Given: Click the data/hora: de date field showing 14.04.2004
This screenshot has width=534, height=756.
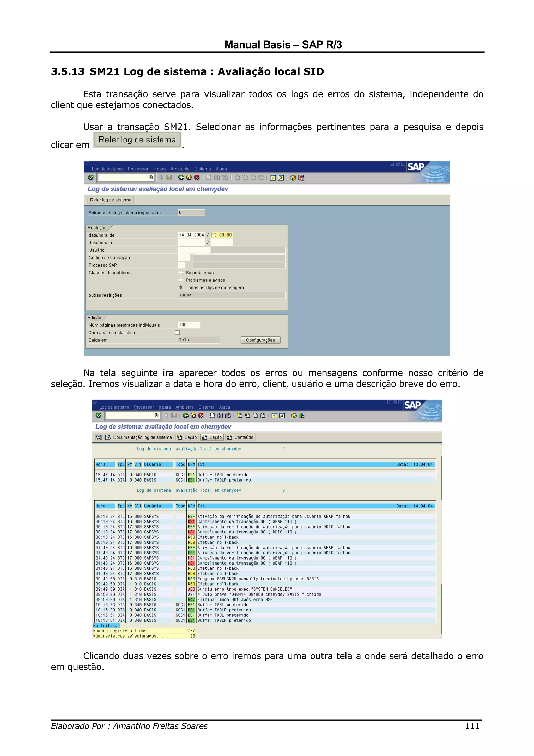Looking at the screenshot, I should click(x=191, y=235).
